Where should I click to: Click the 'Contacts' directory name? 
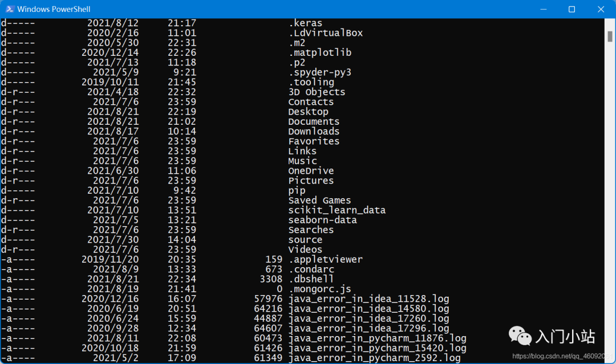click(x=311, y=102)
